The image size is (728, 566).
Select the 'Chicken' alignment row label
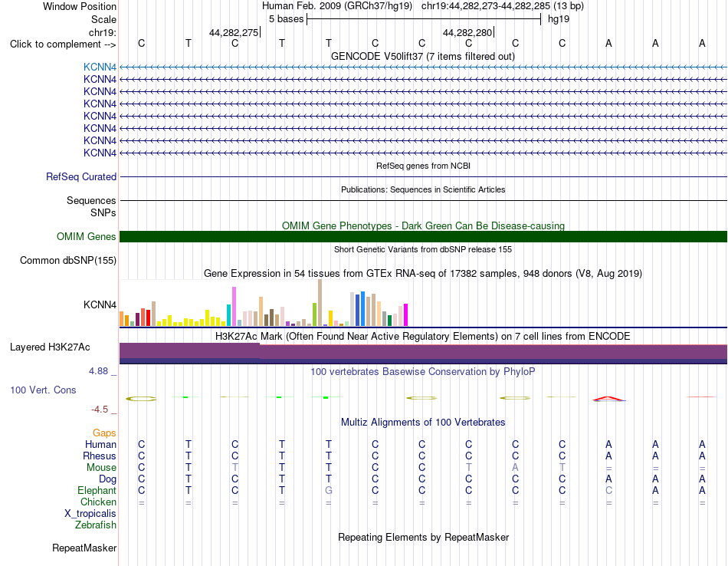coord(98,502)
